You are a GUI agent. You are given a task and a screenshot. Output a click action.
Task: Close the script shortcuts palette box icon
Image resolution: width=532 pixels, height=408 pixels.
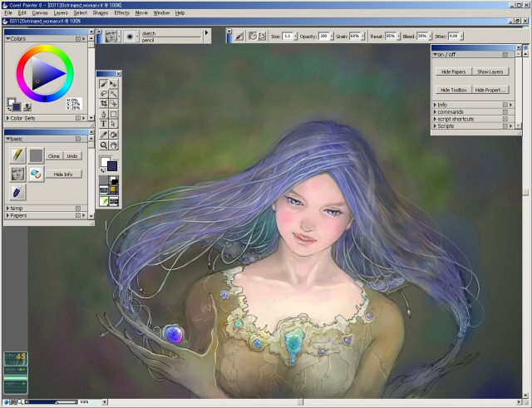coord(505,119)
